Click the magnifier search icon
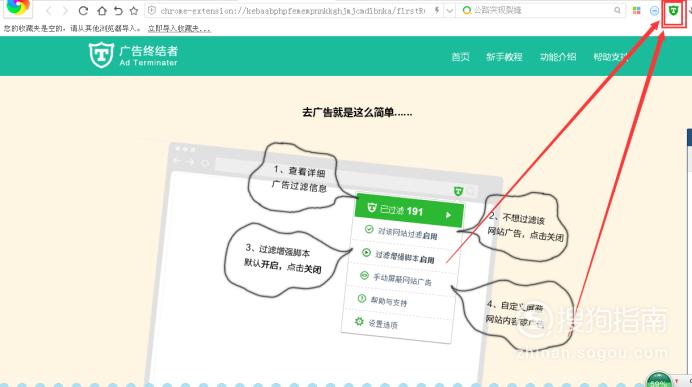Screen dimensions: 692x387 (x=617, y=10)
